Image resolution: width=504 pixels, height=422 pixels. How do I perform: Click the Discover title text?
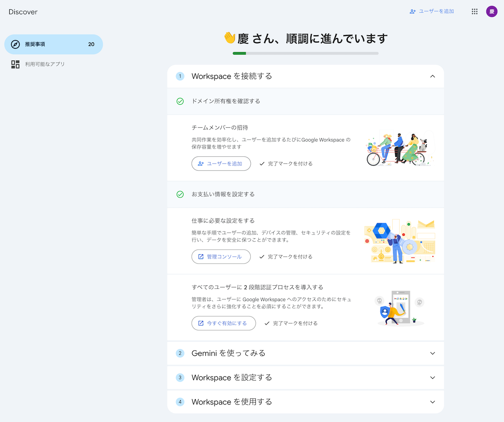[23, 12]
